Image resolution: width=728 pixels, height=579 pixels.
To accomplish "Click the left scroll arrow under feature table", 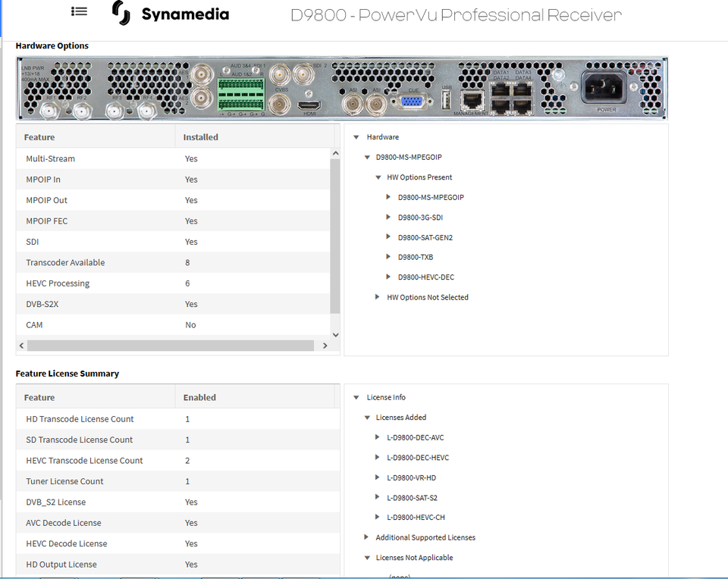I will 20,345.
